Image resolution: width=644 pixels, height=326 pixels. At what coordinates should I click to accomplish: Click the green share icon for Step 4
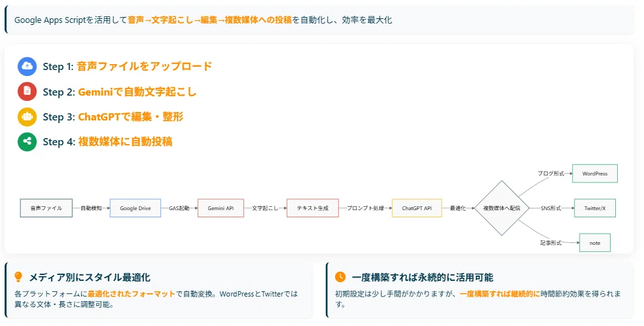point(27,141)
